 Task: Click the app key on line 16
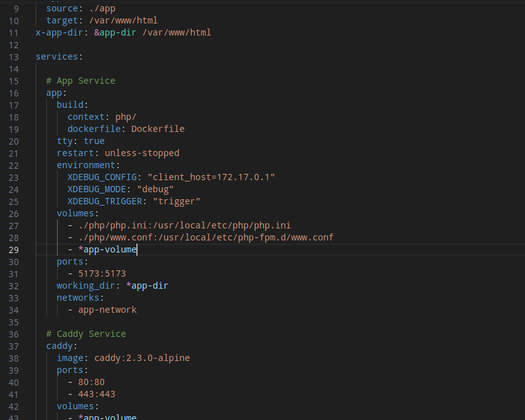coord(54,93)
